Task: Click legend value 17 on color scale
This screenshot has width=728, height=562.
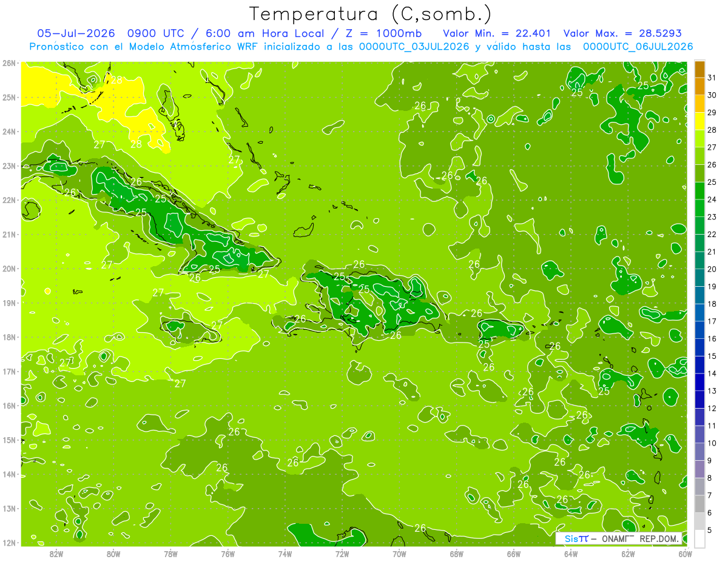Action: coord(712,321)
